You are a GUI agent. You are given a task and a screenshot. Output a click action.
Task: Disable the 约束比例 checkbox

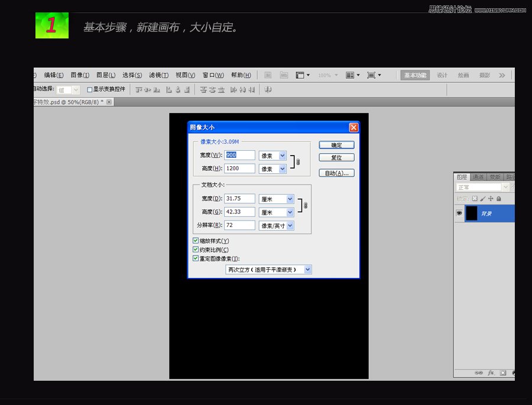click(196, 250)
